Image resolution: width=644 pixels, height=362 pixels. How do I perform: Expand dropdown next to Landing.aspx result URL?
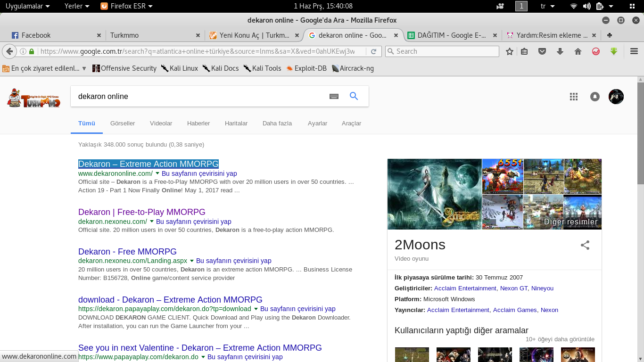pos(192,261)
